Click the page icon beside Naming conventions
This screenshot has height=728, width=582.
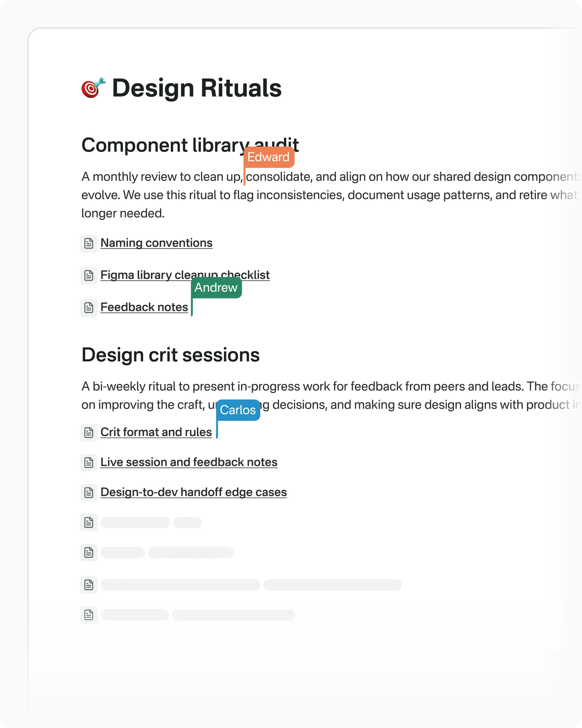[89, 243]
